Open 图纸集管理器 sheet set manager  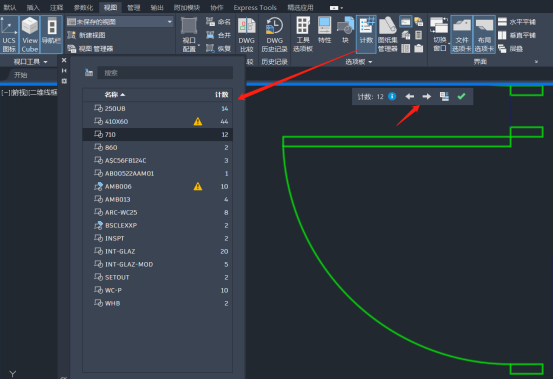tap(387, 35)
